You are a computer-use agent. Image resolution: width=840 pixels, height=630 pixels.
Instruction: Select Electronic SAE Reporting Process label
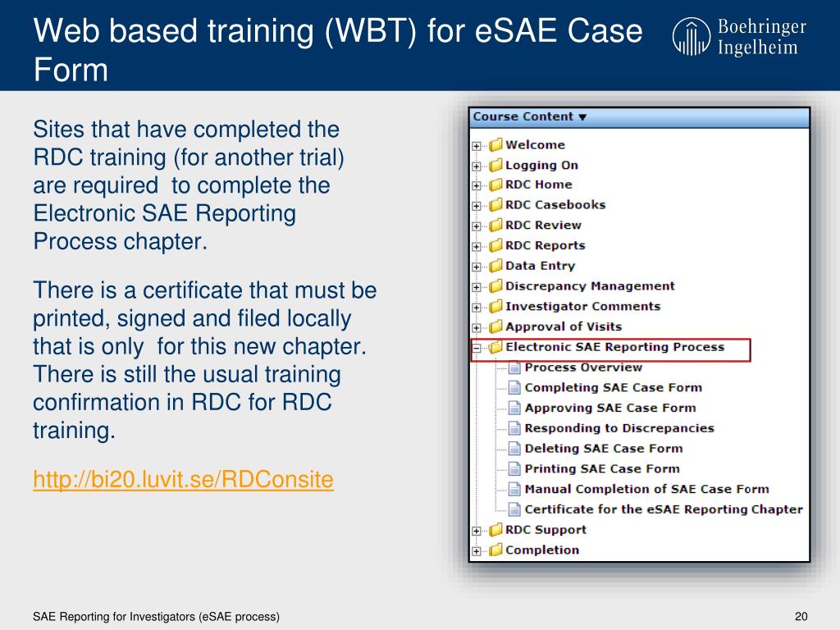point(614,347)
